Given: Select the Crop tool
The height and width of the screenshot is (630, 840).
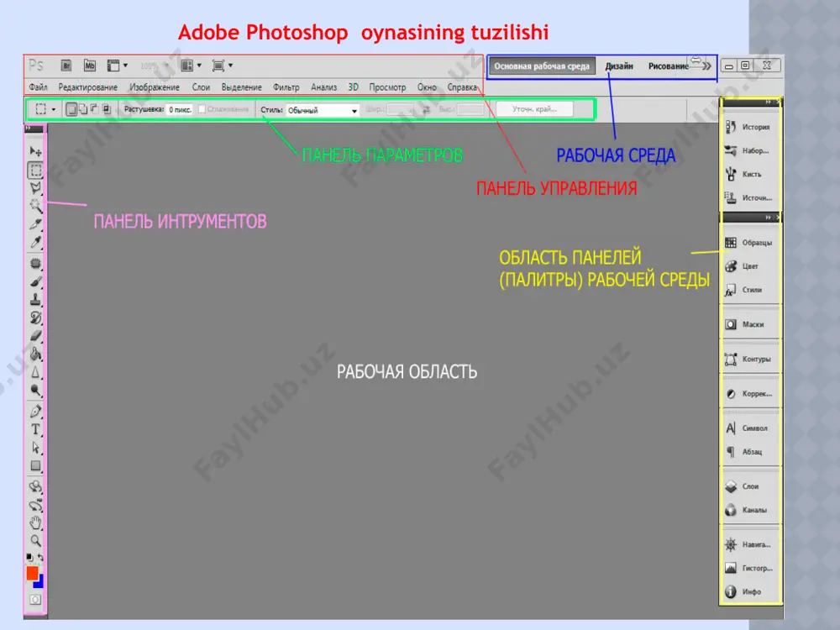Looking at the screenshot, I should click(35, 224).
